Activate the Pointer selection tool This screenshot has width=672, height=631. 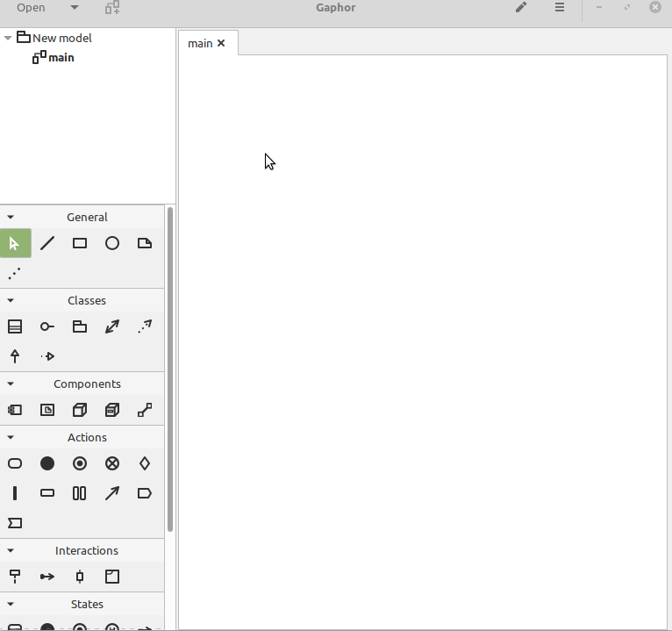(x=15, y=243)
